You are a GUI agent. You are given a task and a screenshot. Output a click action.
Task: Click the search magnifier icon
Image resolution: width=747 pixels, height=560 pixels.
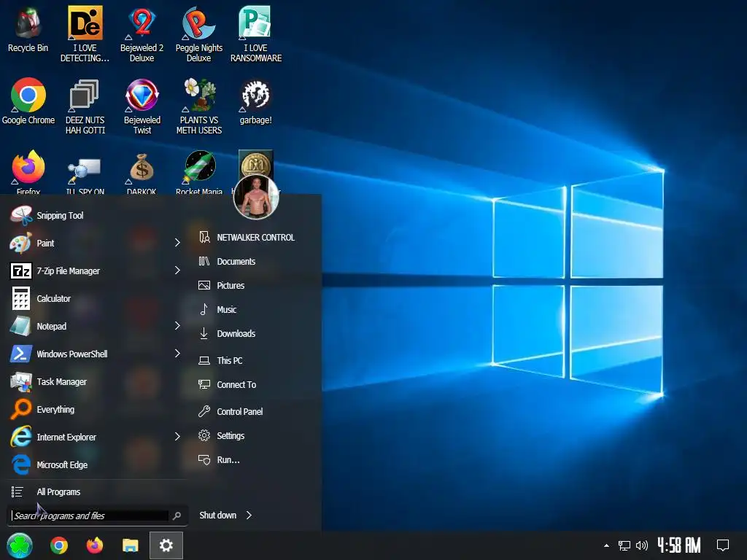coord(177,516)
